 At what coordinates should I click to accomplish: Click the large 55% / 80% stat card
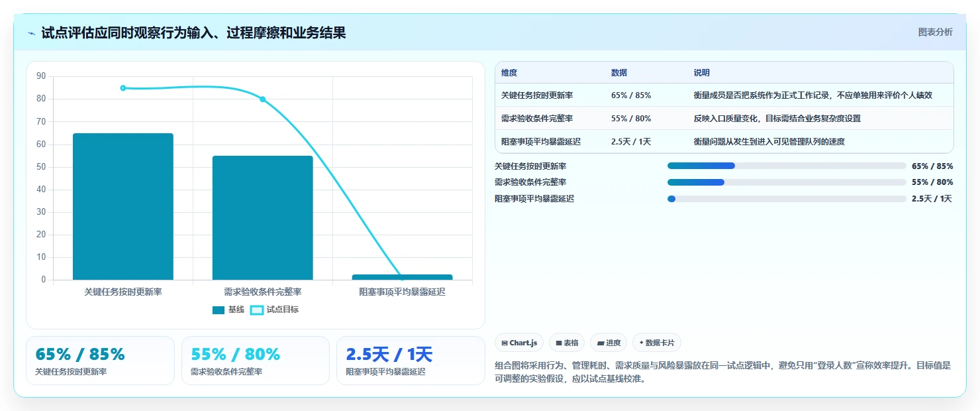pos(256,361)
